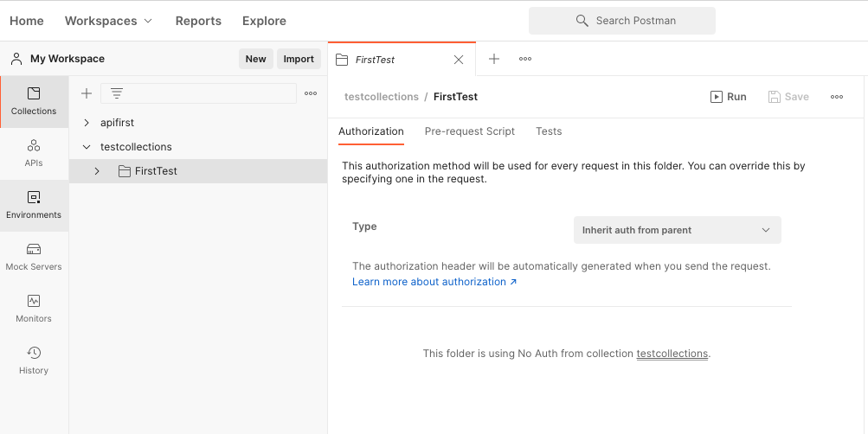
Task: Open the Workspaces menu
Action: tap(109, 21)
